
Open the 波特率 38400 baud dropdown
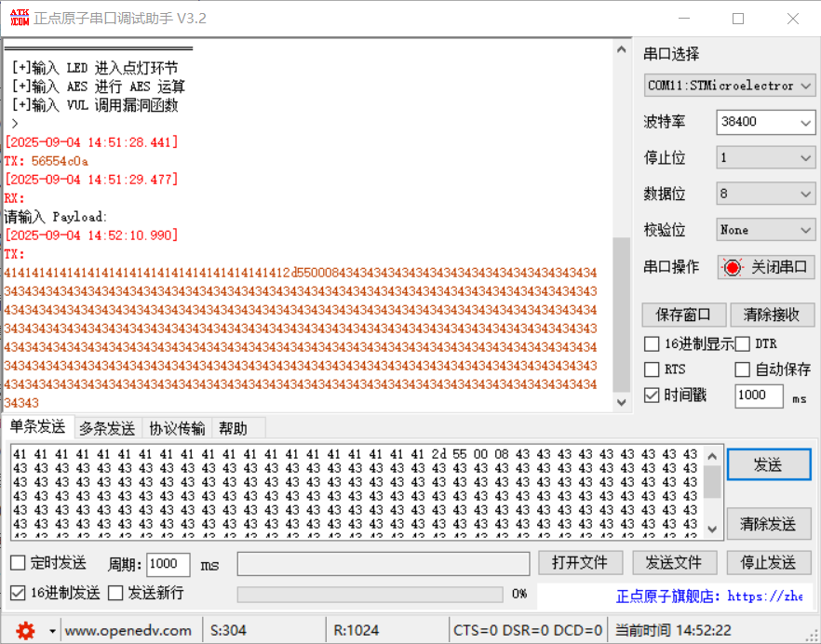coord(765,123)
